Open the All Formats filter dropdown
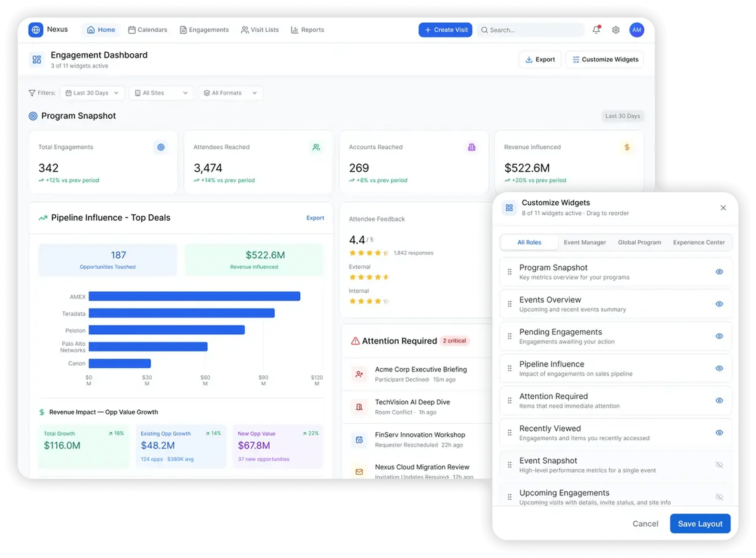 tap(230, 93)
